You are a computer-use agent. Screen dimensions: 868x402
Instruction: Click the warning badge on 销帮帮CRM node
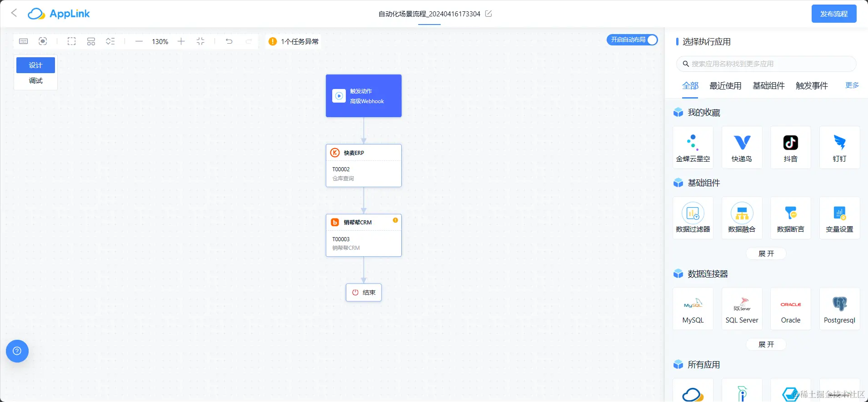pyautogui.click(x=395, y=220)
